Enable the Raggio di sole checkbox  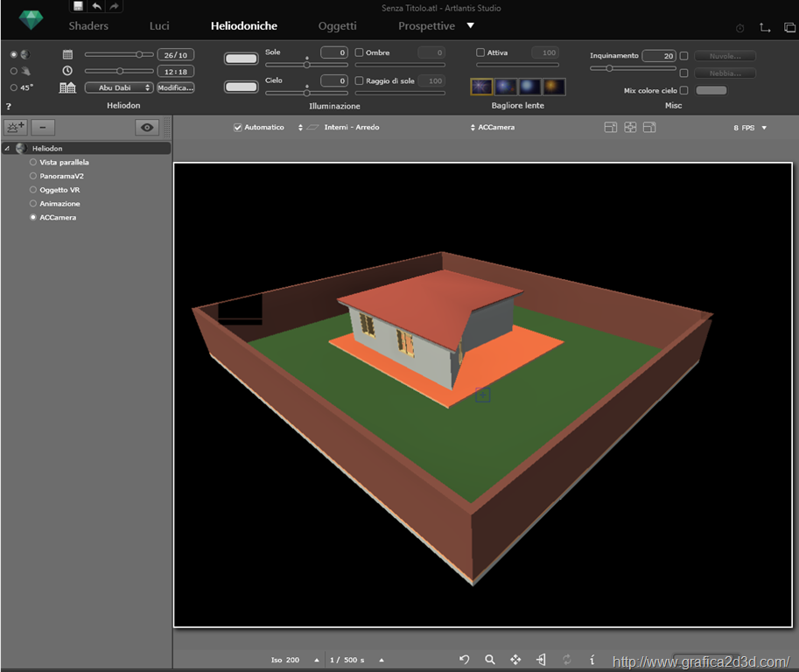pyautogui.click(x=360, y=81)
